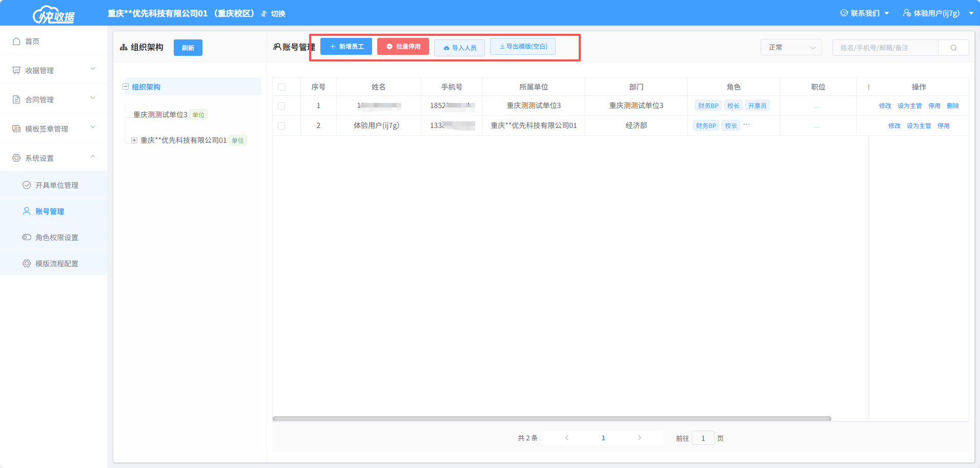Screen dimensions: 980x468
Task: Open 角色权限设置 from the sidebar
Action: tap(56, 238)
